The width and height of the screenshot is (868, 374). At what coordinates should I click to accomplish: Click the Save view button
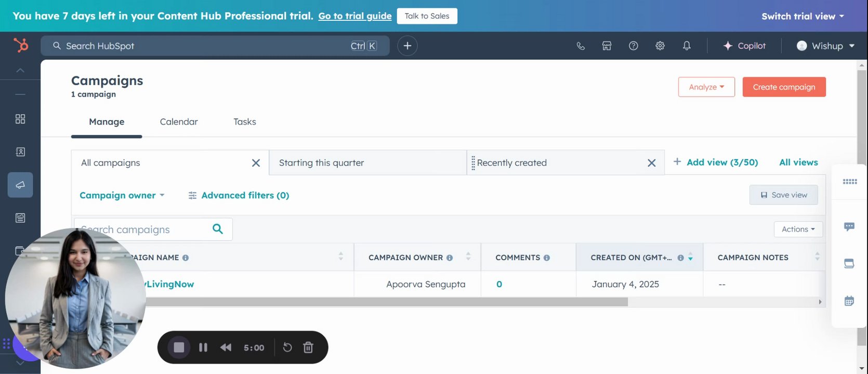[783, 195]
